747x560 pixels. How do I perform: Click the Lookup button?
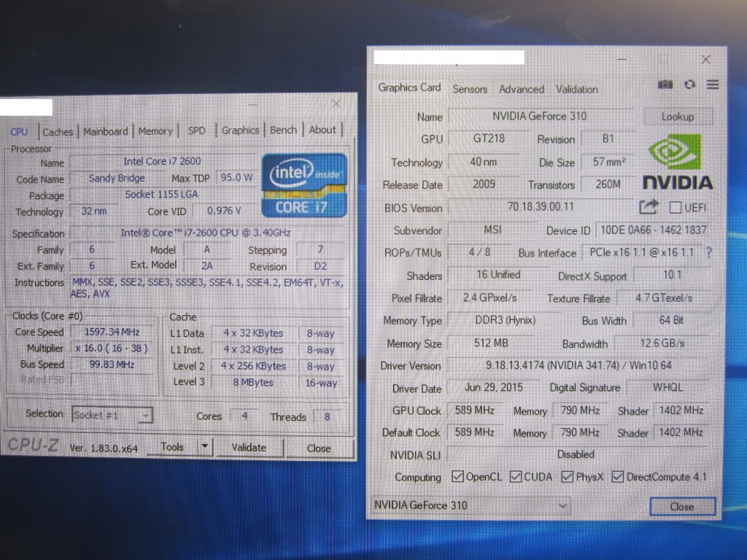coord(678,117)
